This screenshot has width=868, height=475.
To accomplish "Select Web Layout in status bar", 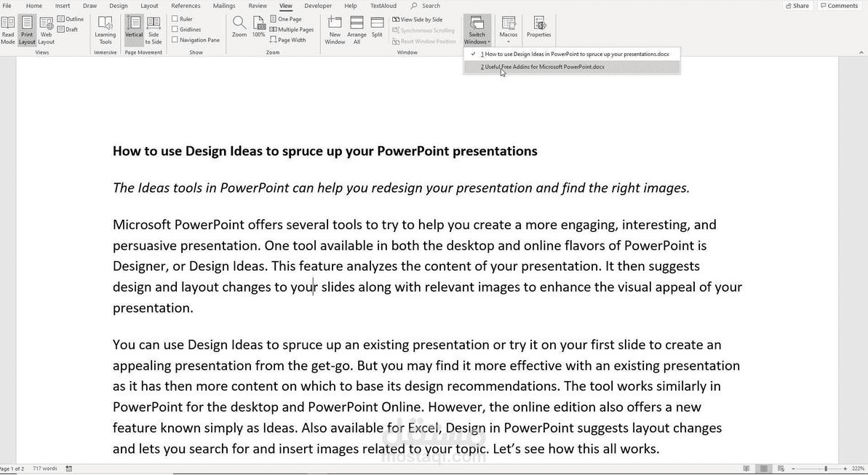I will point(781,468).
